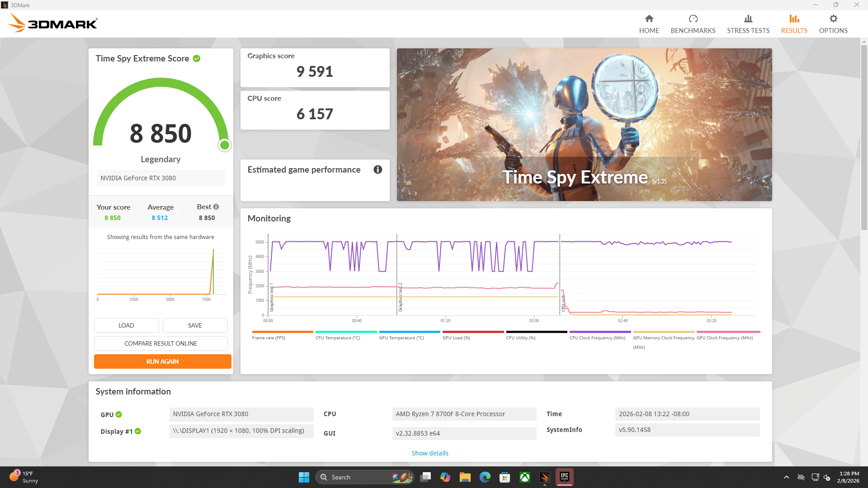Expand the hidden system tray icons chevron
This screenshot has width=868, height=488.
(786, 477)
